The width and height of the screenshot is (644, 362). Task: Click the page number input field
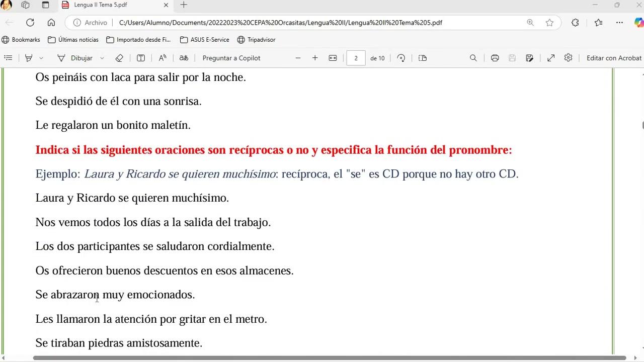(356, 58)
